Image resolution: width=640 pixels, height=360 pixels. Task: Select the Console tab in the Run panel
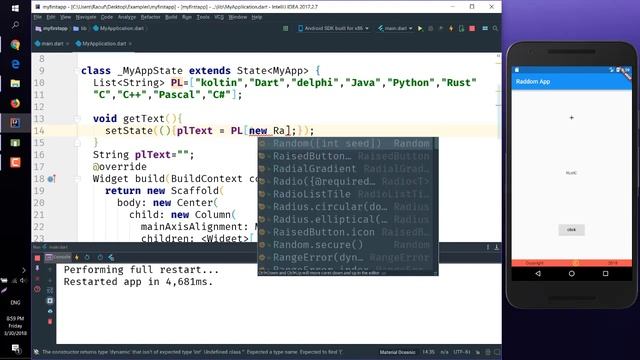(x=58, y=257)
